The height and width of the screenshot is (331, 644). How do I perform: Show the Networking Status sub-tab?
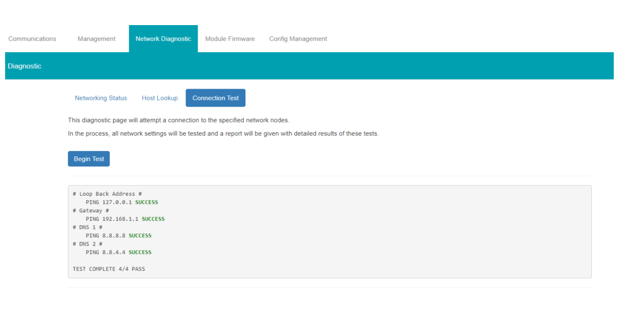pyautogui.click(x=101, y=98)
